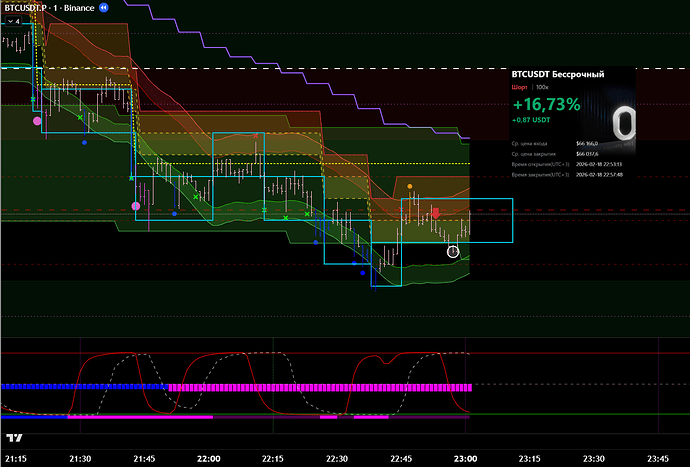The width and height of the screenshot is (690, 467).
Task: Click the +16,73% profit value
Action: click(546, 105)
